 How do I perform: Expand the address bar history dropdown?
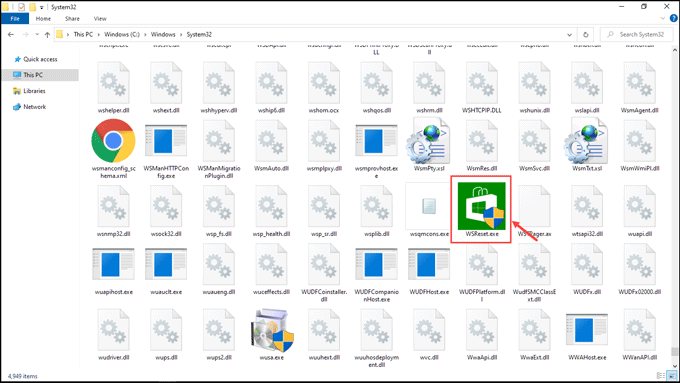569,35
